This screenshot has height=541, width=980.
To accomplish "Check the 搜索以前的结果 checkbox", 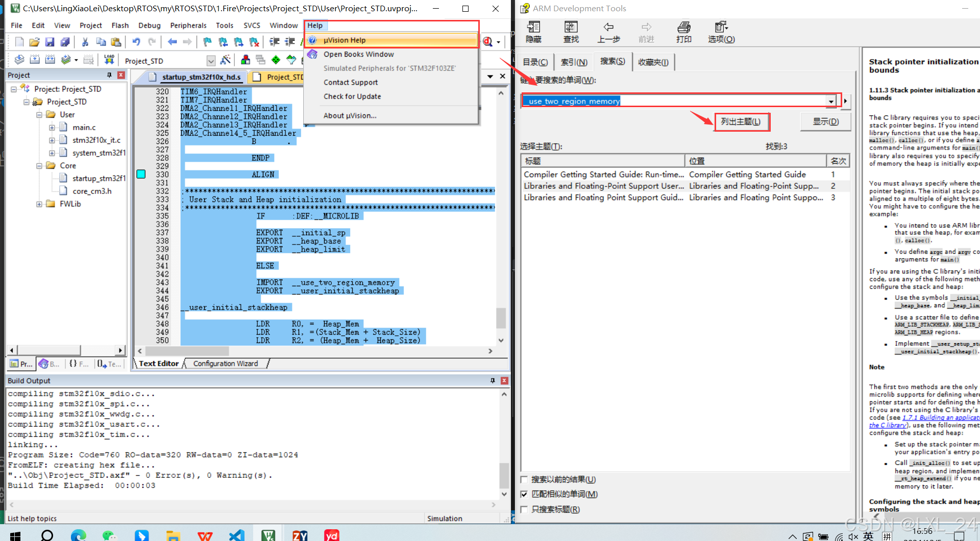I will [524, 480].
